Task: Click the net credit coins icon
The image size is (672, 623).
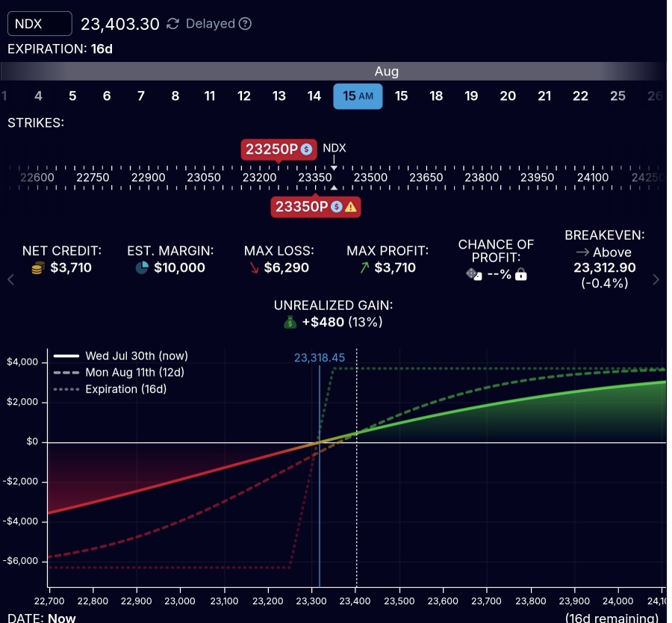Action: click(x=38, y=268)
